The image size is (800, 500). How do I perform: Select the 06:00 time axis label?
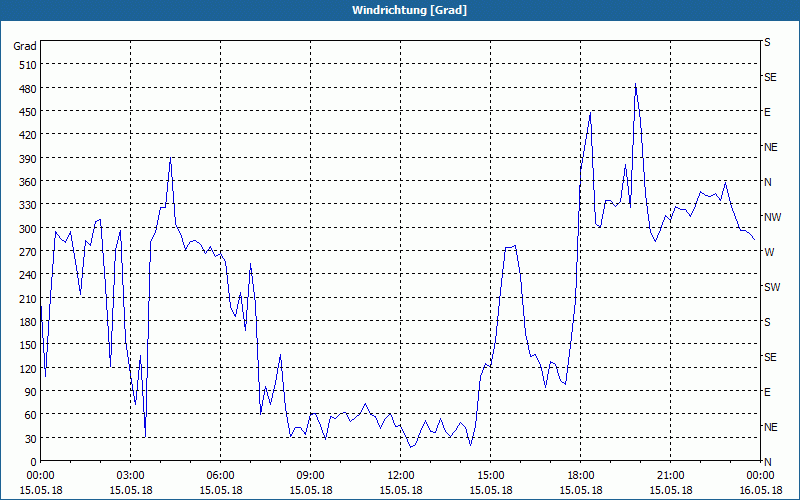coord(220,476)
